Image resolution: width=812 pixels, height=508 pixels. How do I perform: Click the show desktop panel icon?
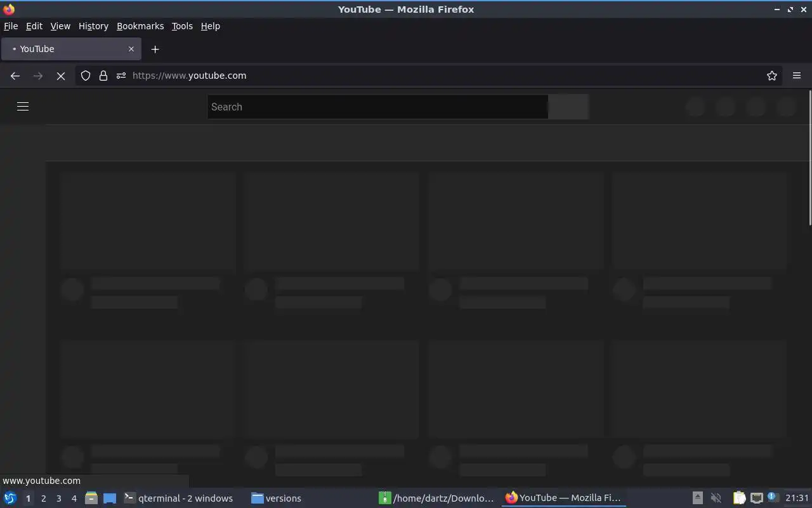(x=110, y=498)
